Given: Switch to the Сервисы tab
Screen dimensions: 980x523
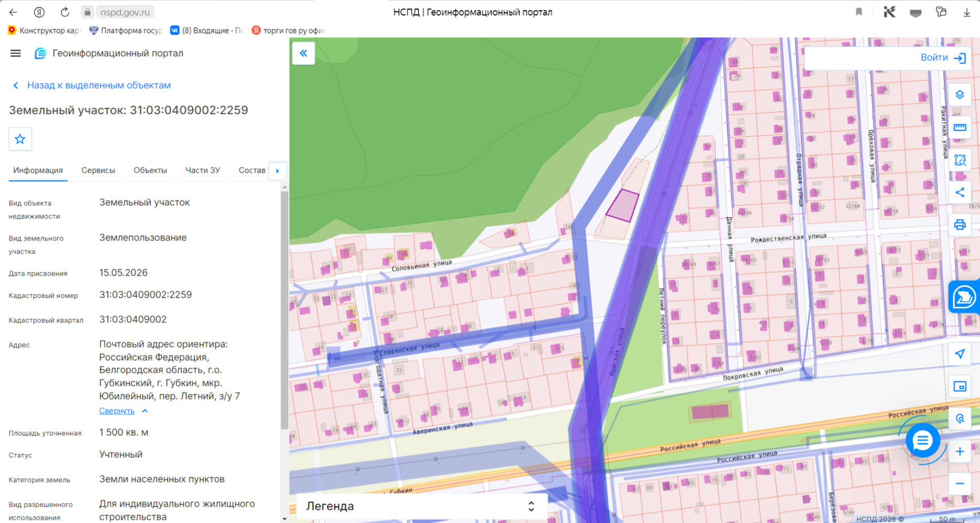Looking at the screenshot, I should (98, 171).
